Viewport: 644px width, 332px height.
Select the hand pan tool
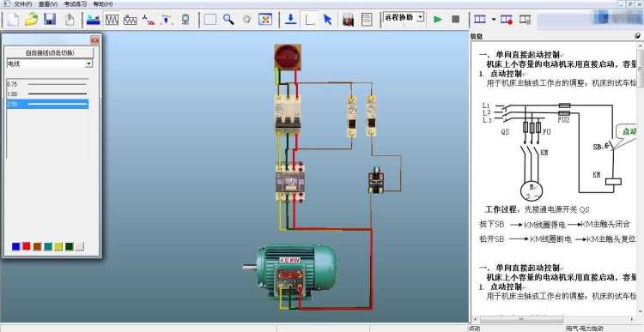click(246, 19)
